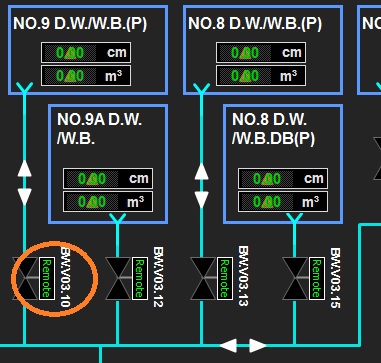Viewport: 381px width, 363px height.
Task: Click the down flow arrow below NO.8 D.W./W.B.(P)
Action: tap(201, 199)
